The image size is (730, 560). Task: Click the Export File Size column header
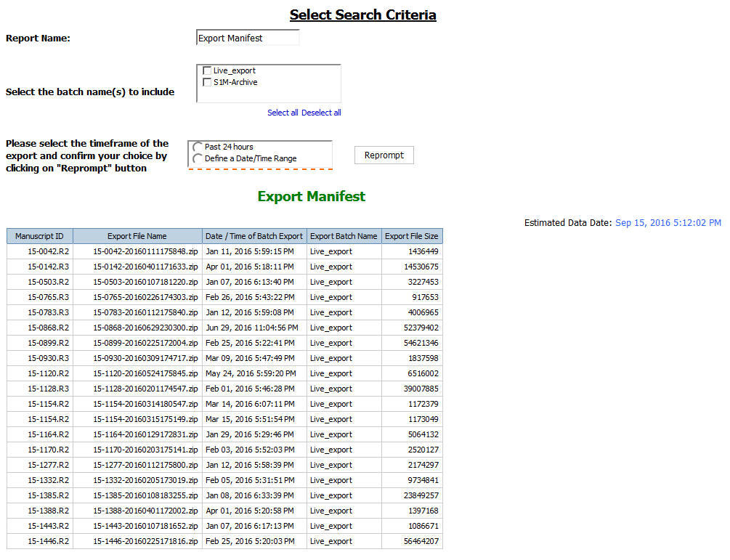tap(412, 236)
